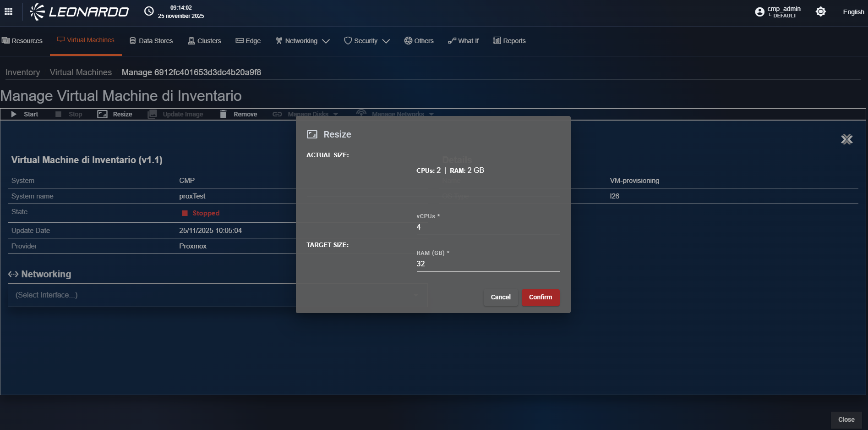Click the theme brightness toggle icon
Viewport: 868px width, 430px height.
(x=820, y=12)
